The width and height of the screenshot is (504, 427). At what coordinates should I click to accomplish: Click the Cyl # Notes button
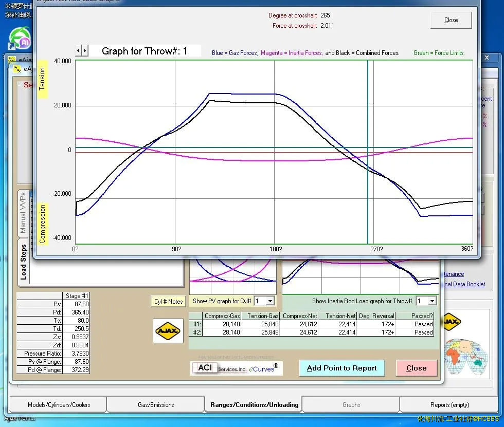pos(168,302)
